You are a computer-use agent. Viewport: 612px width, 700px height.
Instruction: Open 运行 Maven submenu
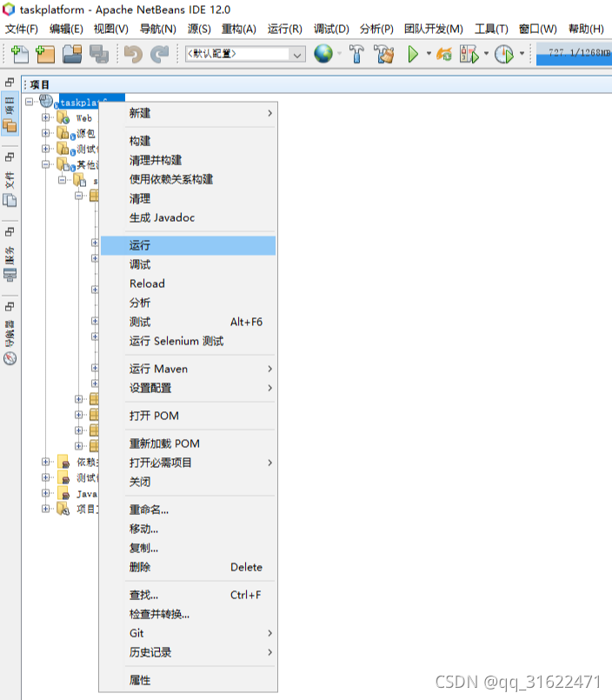188,370
